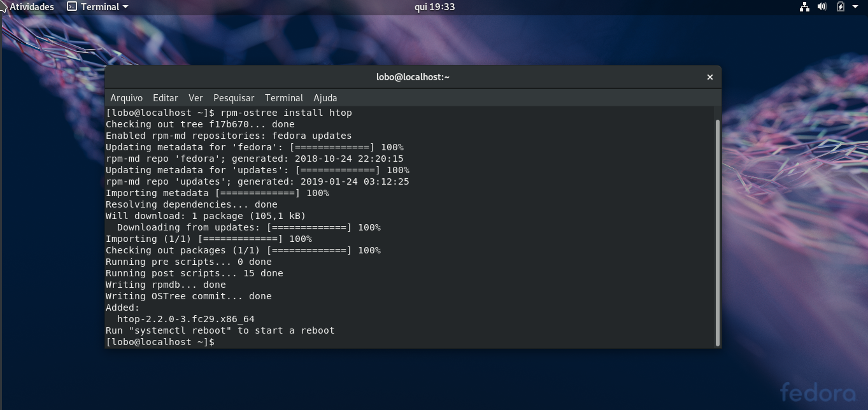Expand the Arquivo menu
This screenshot has height=410, width=868.
126,97
